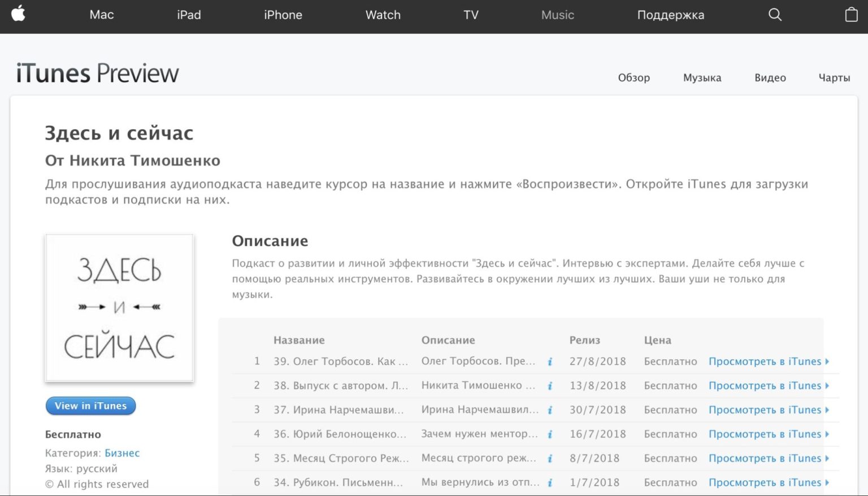Click the Здесь и Сейчас podcast artwork
Screen dimensions: 868x496
point(119,308)
